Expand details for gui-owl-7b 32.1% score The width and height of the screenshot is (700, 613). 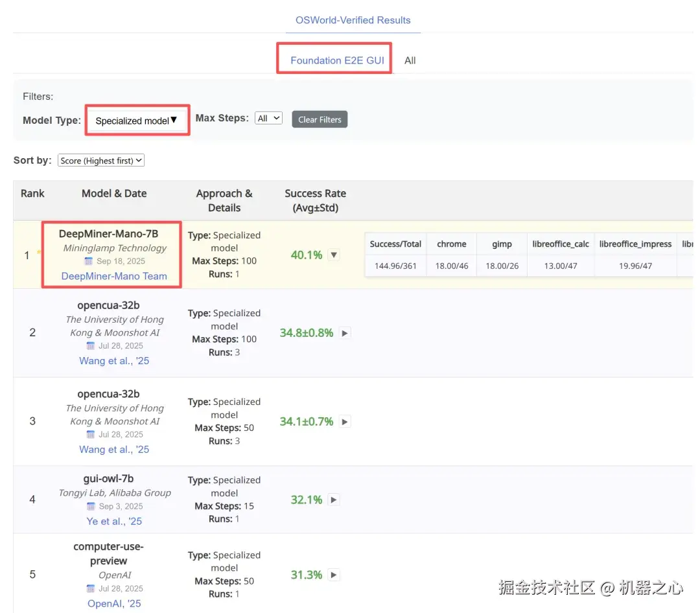click(334, 500)
